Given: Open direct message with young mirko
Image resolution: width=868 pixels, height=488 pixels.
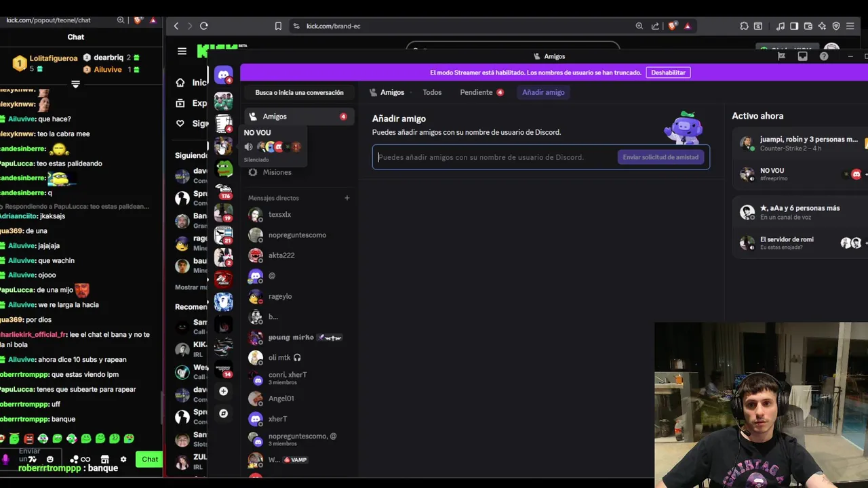Looking at the screenshot, I should pos(298,338).
